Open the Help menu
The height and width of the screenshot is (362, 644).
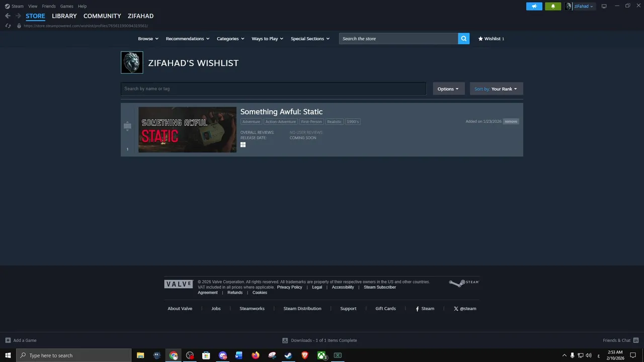coord(82,6)
